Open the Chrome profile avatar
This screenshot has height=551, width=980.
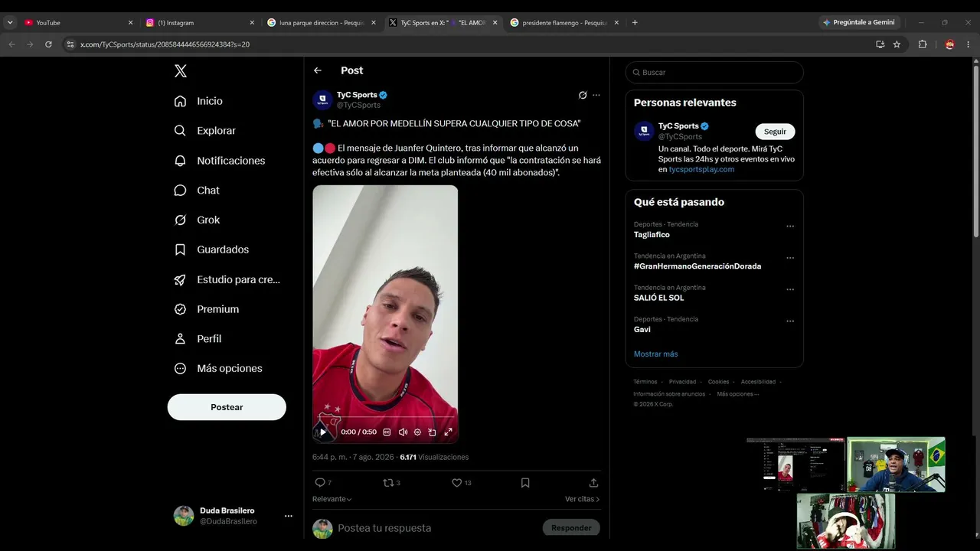[950, 44]
